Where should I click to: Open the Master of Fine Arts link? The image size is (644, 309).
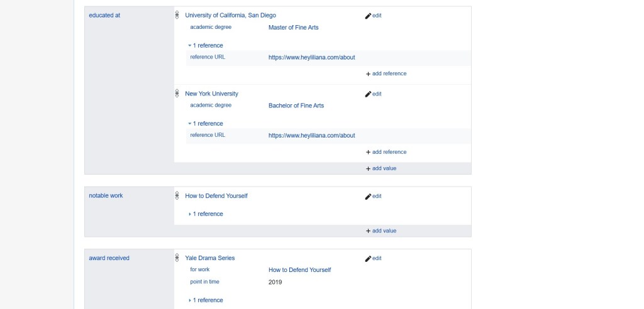[293, 28]
